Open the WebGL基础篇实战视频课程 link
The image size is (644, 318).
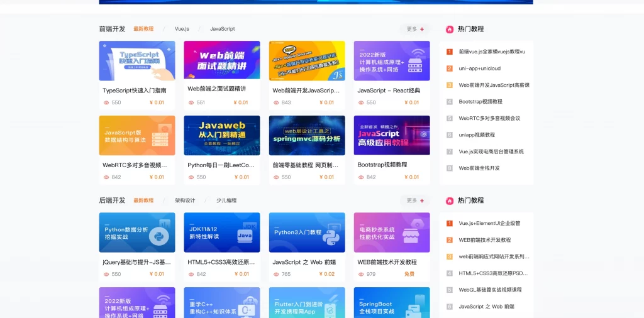point(490,290)
